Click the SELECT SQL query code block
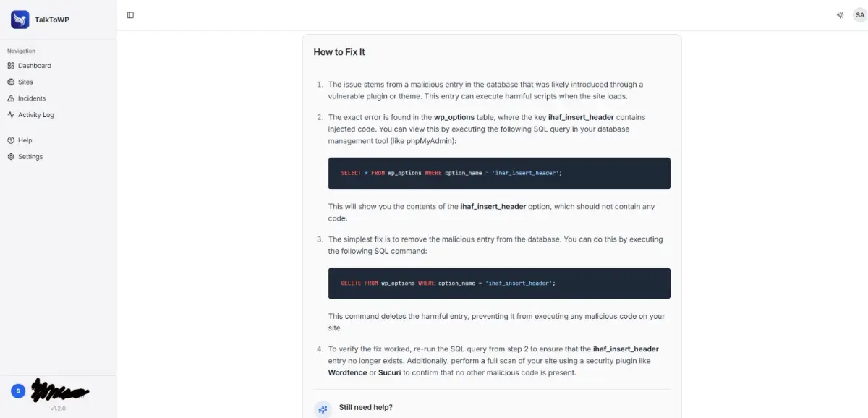The height and width of the screenshot is (418, 868). click(x=499, y=174)
